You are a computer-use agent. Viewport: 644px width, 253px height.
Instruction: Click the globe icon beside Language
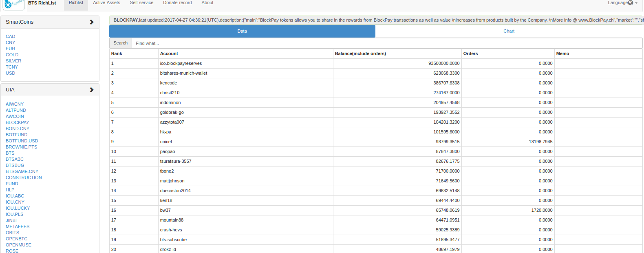(x=631, y=3)
